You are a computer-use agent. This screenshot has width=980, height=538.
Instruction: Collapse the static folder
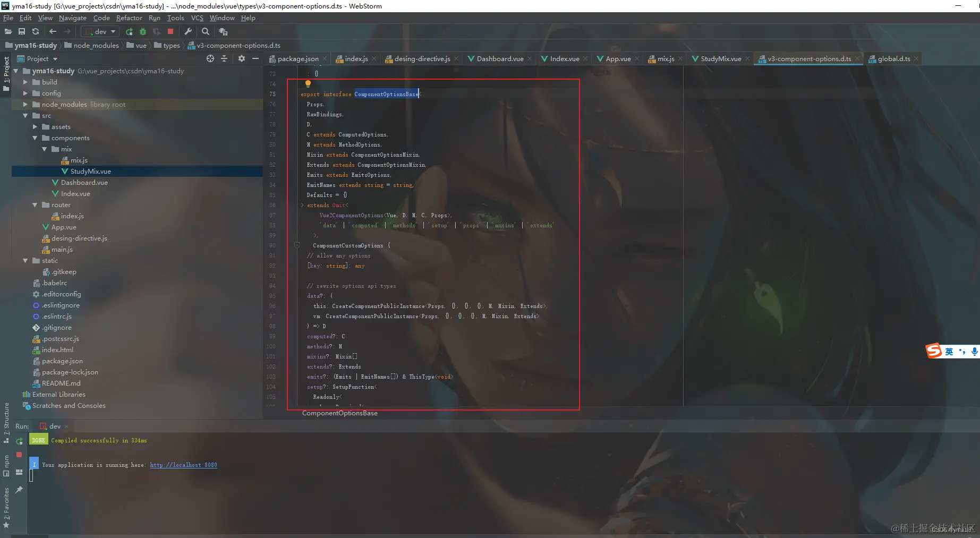coord(25,261)
